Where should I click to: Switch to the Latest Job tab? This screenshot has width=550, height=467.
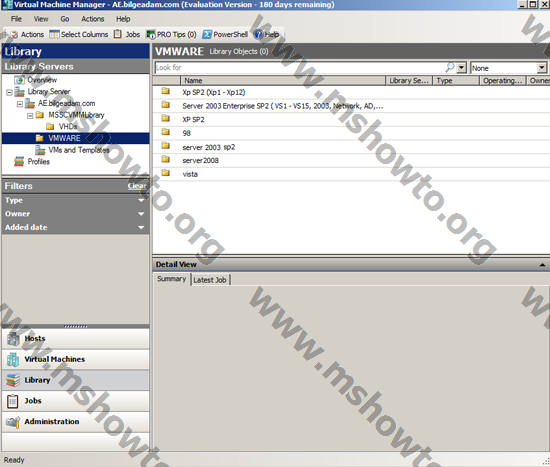coord(210,280)
